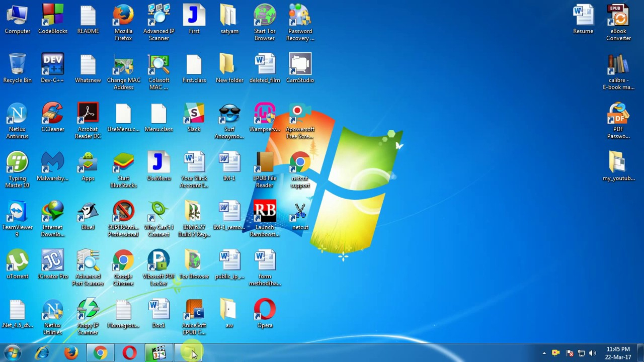Click the Show desktop button
The height and width of the screenshot is (362, 644).
[640, 353]
